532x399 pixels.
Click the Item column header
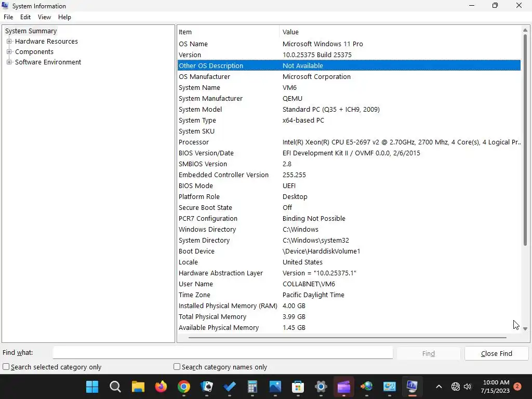coord(229,32)
